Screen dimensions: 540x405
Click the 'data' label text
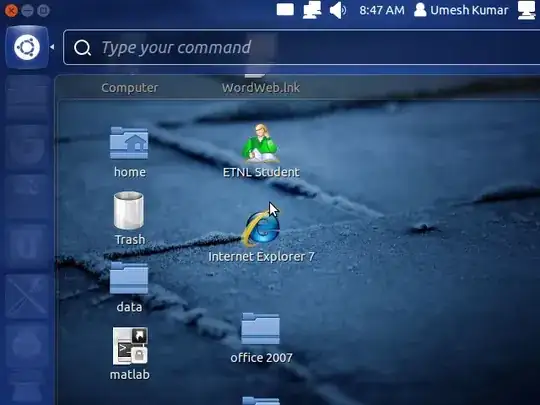(x=129, y=307)
